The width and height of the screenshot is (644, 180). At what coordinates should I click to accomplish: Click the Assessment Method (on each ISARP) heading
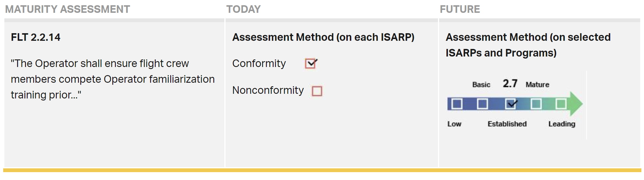tap(323, 37)
